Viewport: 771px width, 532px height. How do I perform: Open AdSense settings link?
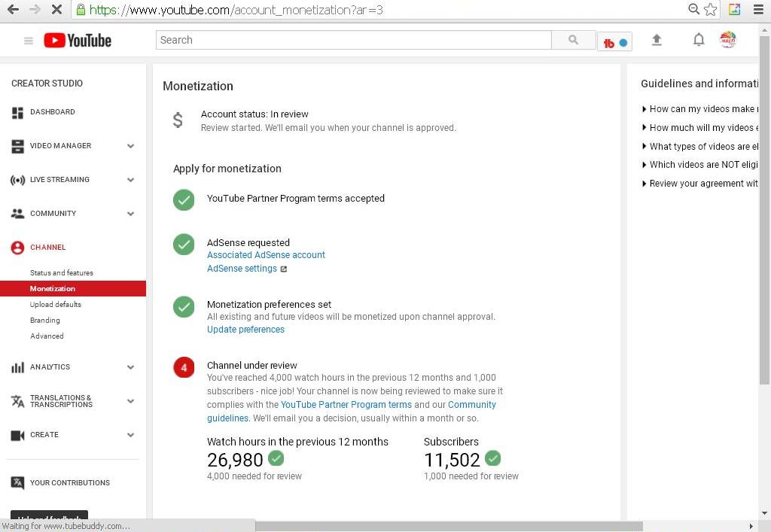pyautogui.click(x=242, y=269)
